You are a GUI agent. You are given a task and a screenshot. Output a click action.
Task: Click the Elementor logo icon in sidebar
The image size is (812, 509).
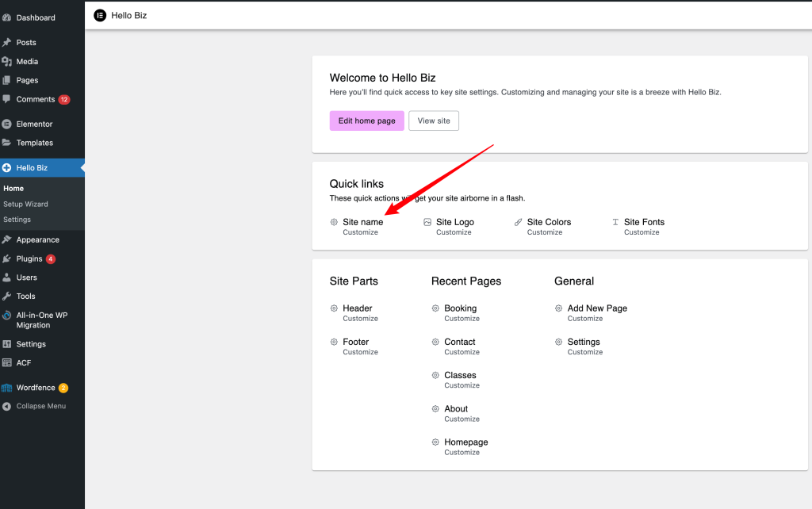point(6,124)
